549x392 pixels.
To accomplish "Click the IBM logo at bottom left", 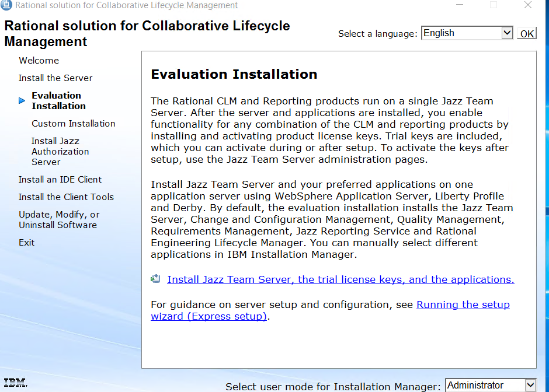I will pos(14,383).
